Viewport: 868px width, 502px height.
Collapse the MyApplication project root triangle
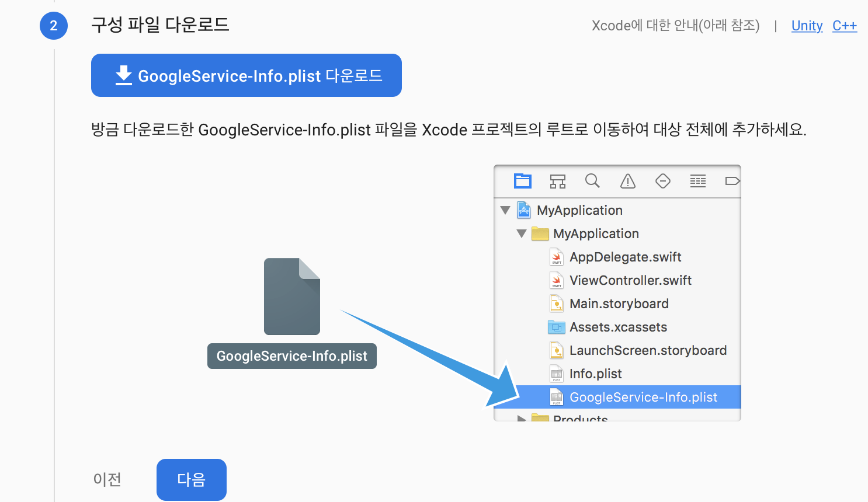[505, 210]
